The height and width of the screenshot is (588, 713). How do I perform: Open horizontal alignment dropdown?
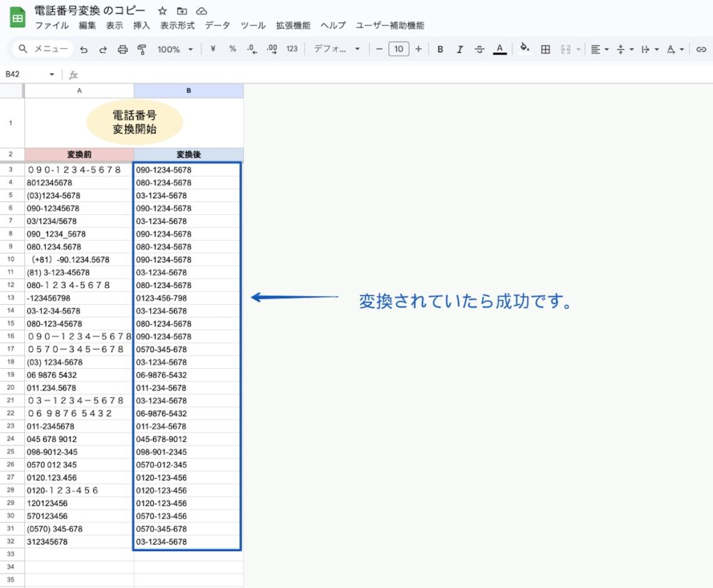click(600, 49)
